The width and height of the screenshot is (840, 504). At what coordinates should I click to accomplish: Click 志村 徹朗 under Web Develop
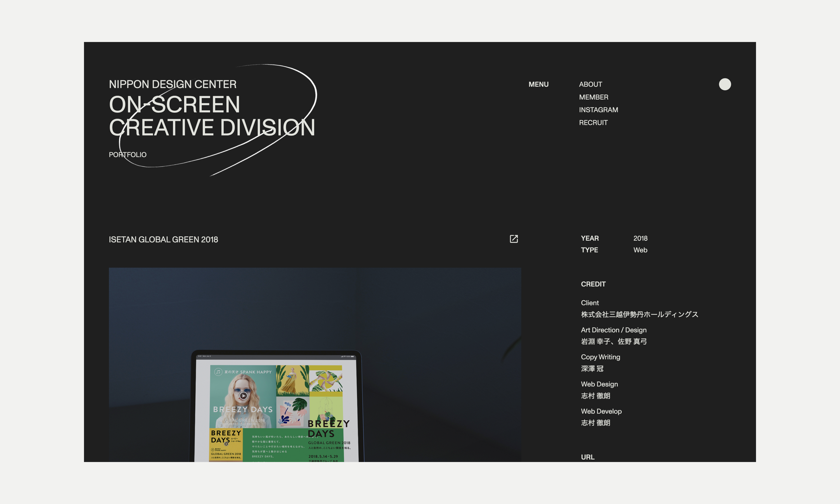(x=595, y=423)
